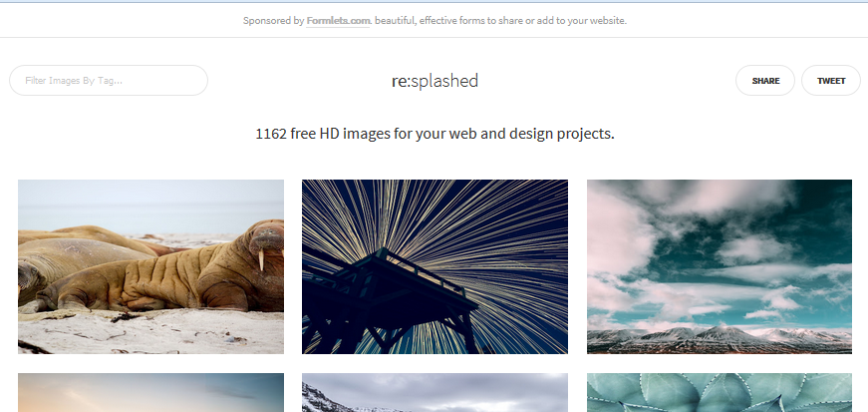This screenshot has height=412, width=868.
Task: Focus the Filter Images By Tag field
Action: (x=109, y=81)
